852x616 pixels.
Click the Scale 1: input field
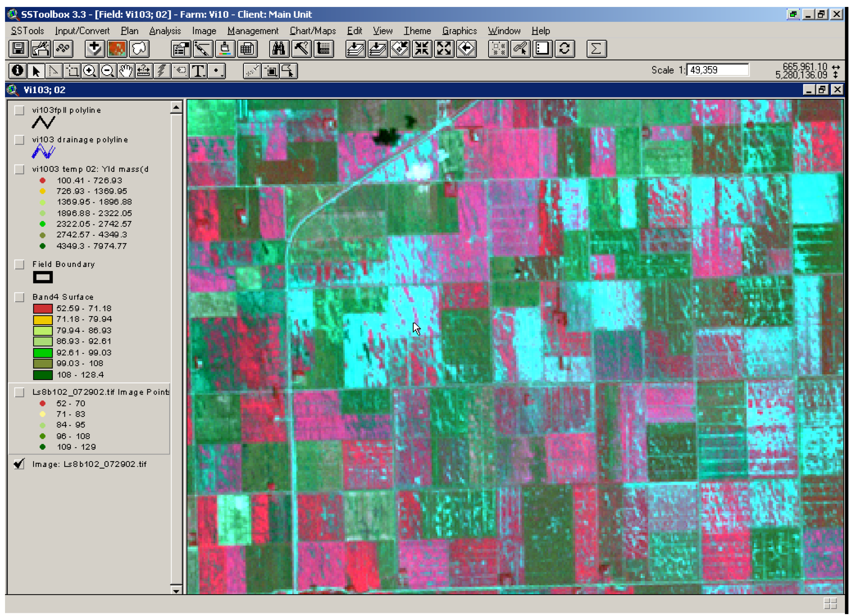tap(717, 70)
